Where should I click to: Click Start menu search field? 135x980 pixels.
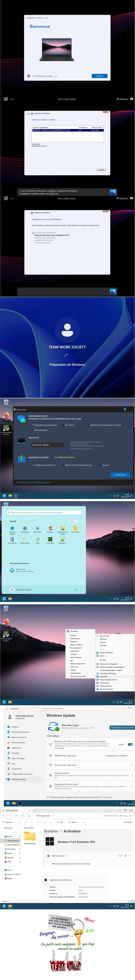coord(44,512)
